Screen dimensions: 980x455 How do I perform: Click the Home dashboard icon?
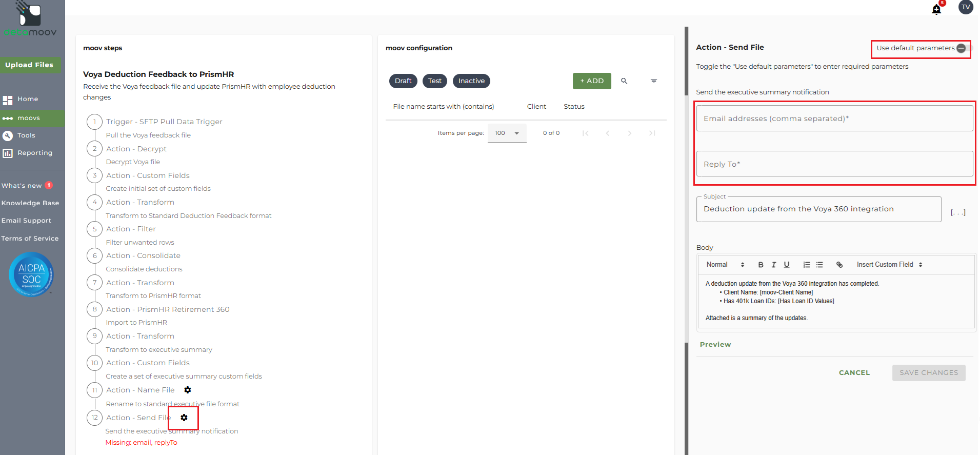coord(8,100)
